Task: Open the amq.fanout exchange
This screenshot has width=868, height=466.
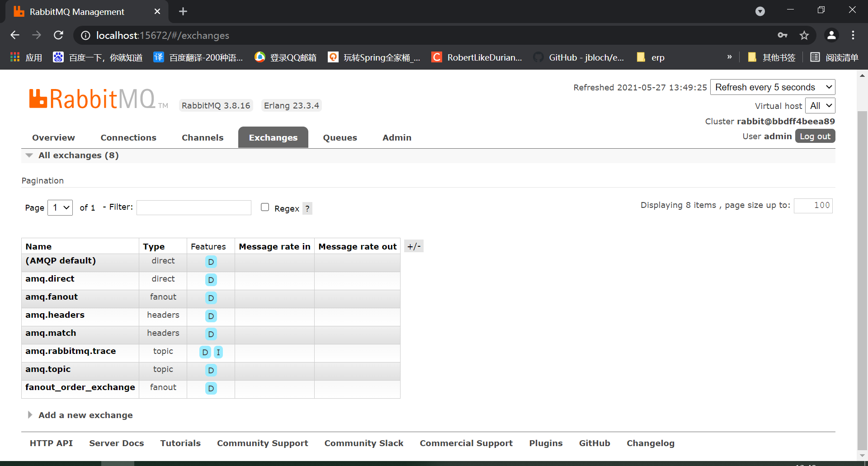Action: 52,297
